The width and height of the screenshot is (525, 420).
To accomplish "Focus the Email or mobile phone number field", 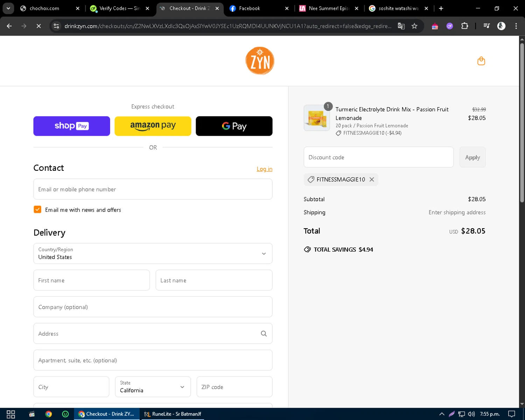I will [x=153, y=189].
